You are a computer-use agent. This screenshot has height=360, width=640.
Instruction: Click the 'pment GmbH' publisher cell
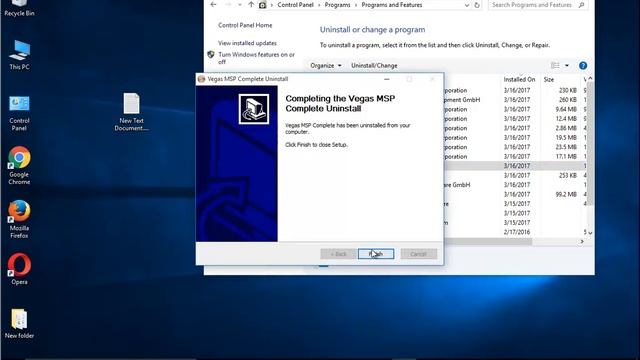coord(462,100)
